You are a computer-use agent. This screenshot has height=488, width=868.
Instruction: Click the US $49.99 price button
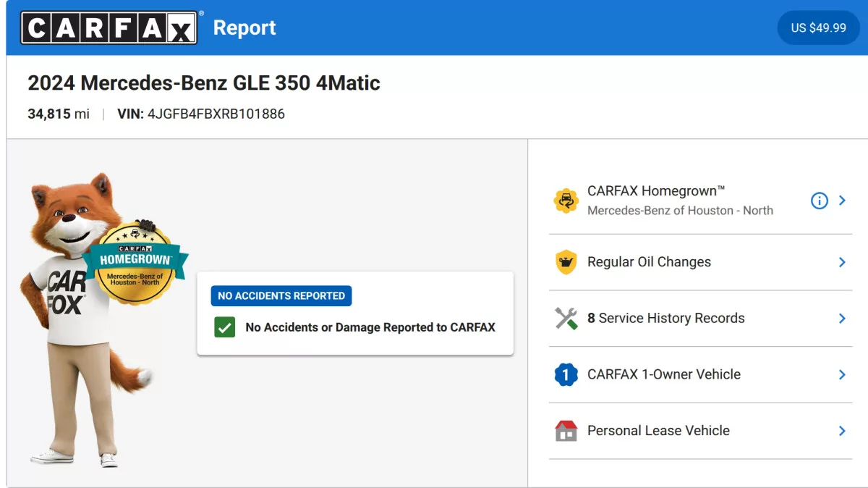point(818,28)
